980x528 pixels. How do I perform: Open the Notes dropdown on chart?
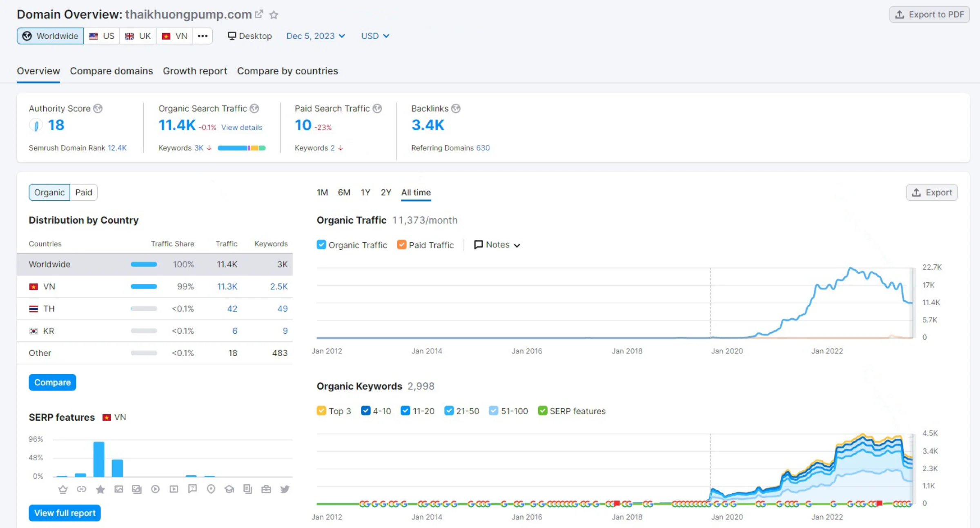[497, 245]
